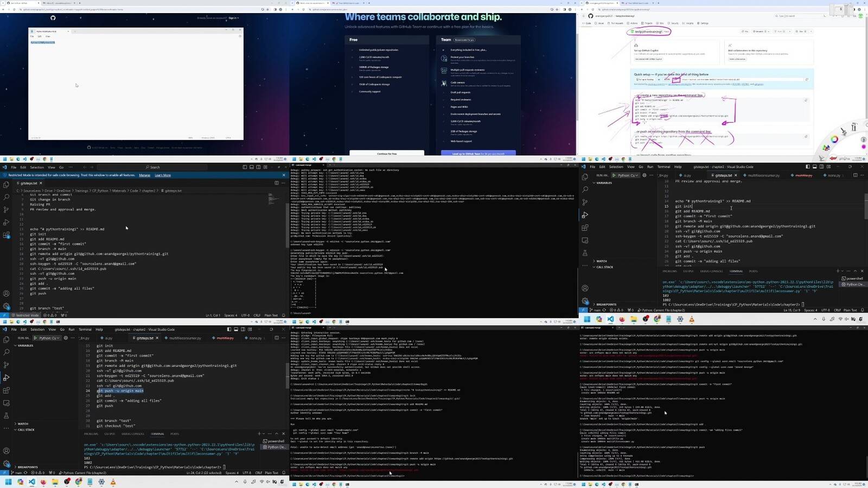This screenshot has height=488, width=868.
Task: Open Selection menu in Restricted Mode VS Code window
Action: coord(37,167)
